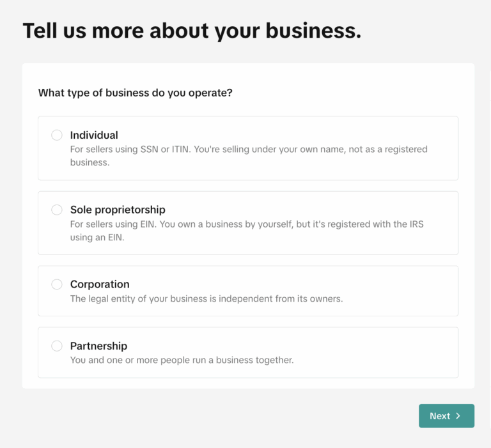Click the "run a business together" description
The image size is (491, 448).
point(182,360)
